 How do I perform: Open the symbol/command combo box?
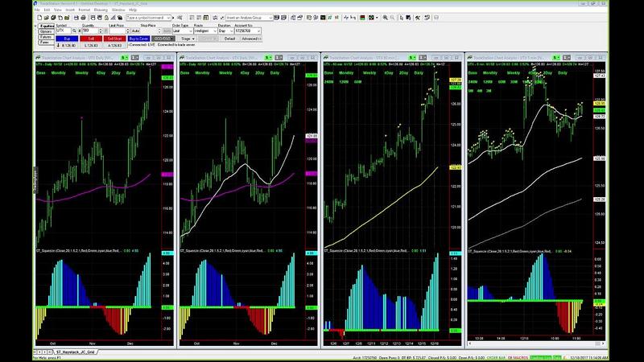(x=149, y=18)
